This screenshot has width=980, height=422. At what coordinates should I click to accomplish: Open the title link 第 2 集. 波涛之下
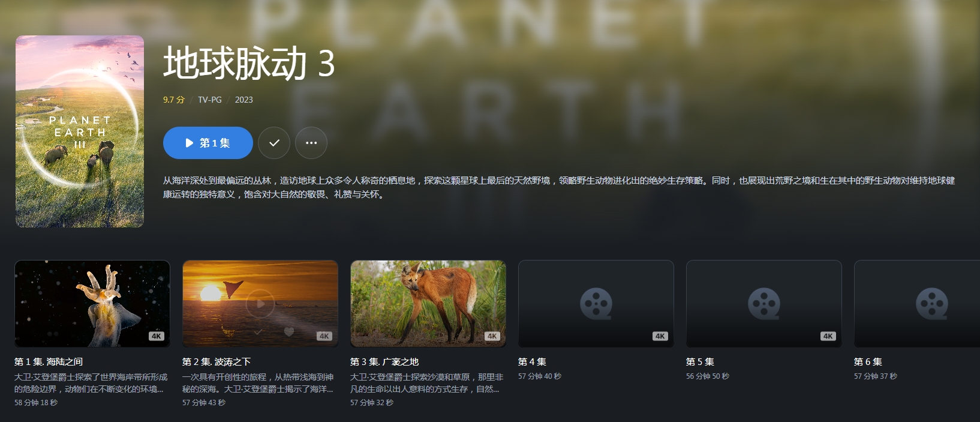click(x=217, y=361)
